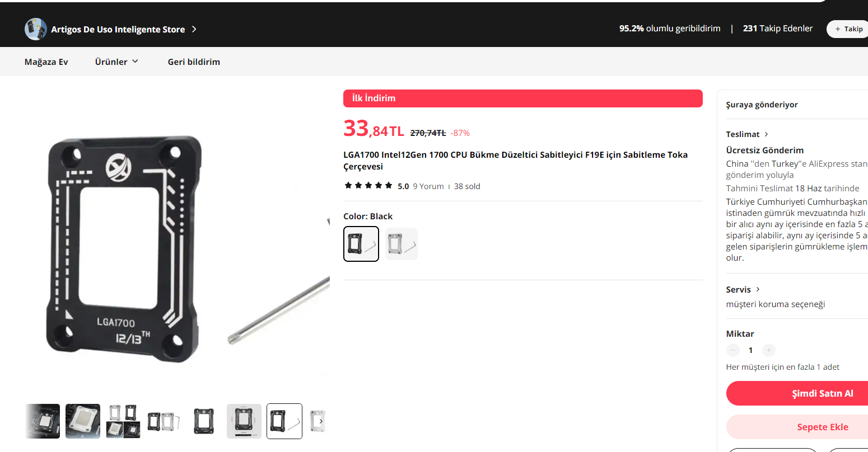Screen dimensions: 868x452
Task: Select the four-image collage thumbnail
Action: [x=123, y=421]
